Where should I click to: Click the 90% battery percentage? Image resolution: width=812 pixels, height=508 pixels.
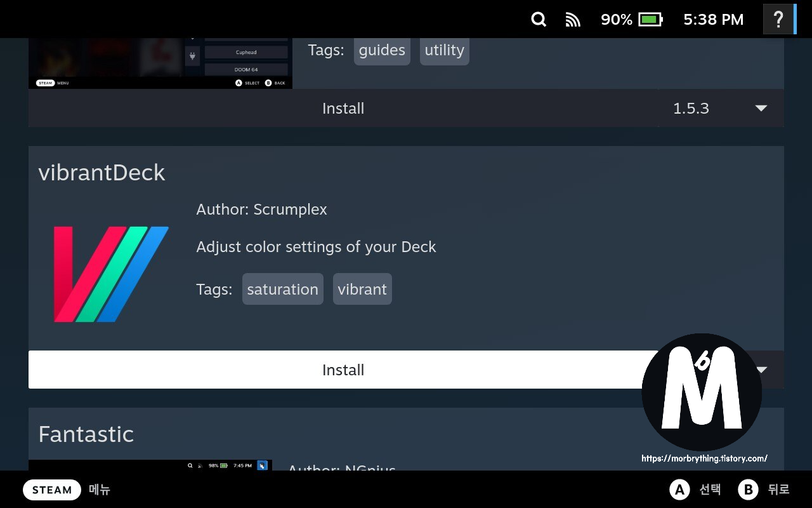coord(617,20)
